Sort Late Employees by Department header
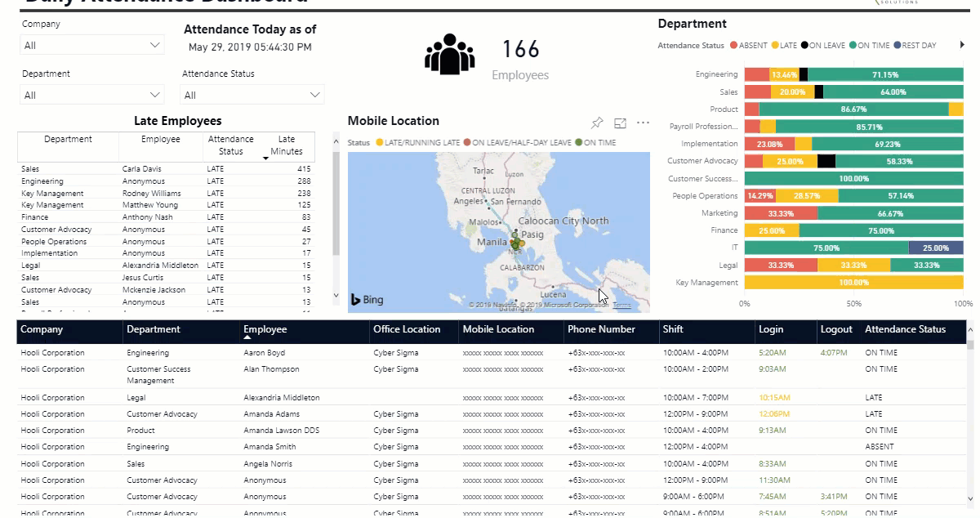The height and width of the screenshot is (518, 980). [68, 139]
